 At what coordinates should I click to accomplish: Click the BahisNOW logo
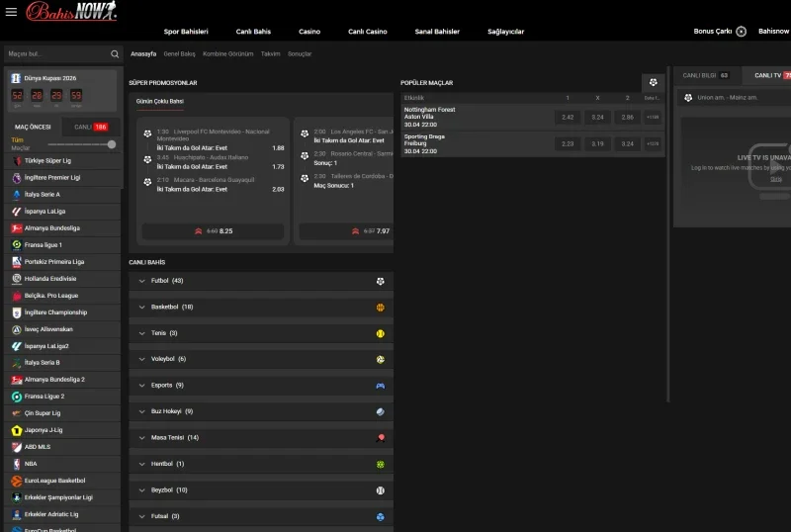[71, 11]
